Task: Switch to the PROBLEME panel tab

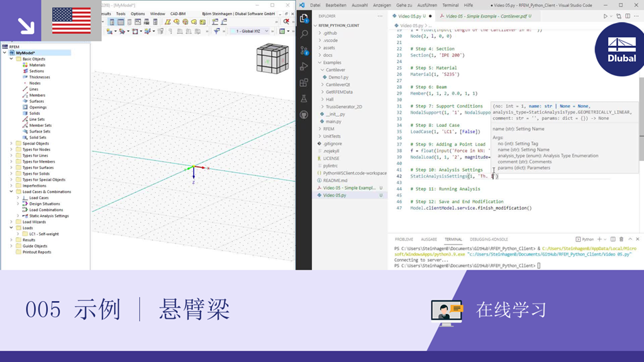Action: pos(404,239)
